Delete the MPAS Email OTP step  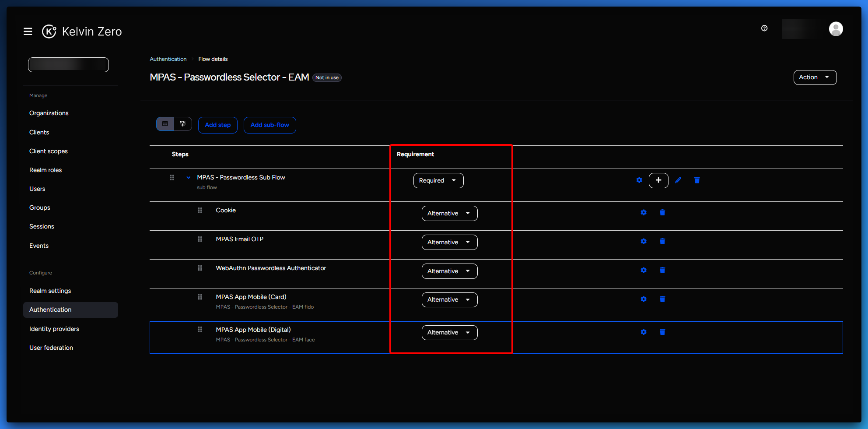[x=662, y=242]
